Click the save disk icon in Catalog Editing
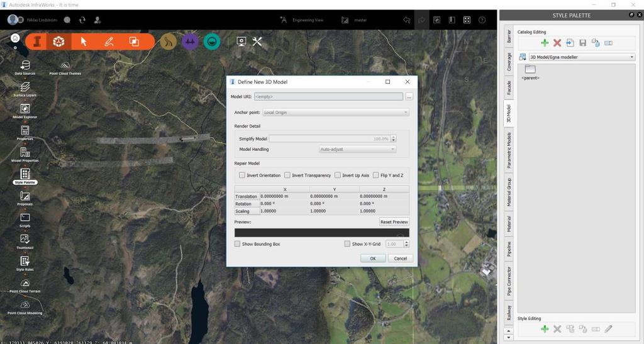 [583, 43]
